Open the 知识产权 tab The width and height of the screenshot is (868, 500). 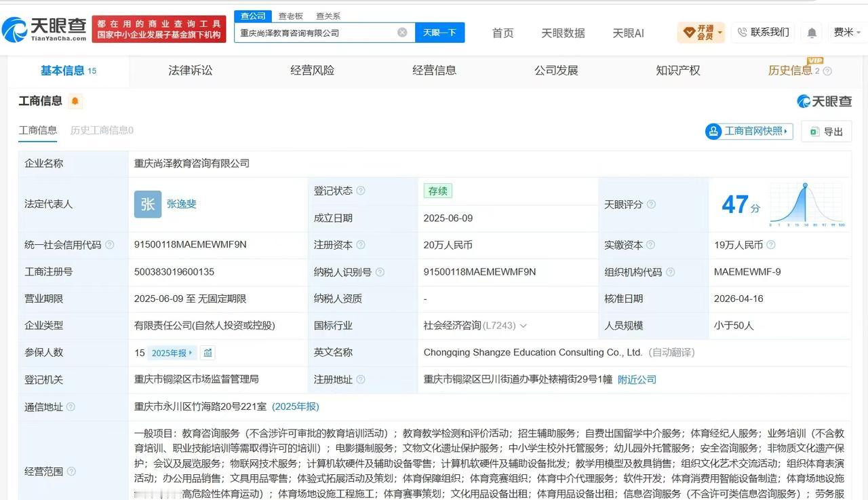[x=678, y=71]
